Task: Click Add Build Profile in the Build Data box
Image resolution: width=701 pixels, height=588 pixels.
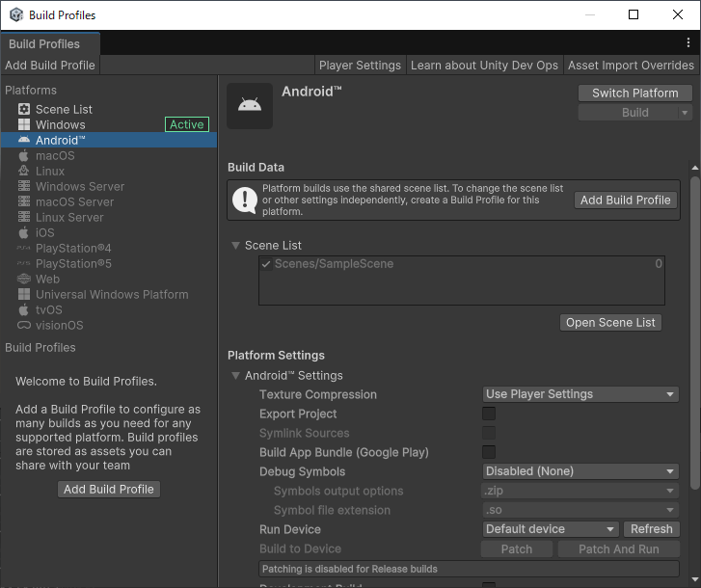Action: (x=625, y=200)
